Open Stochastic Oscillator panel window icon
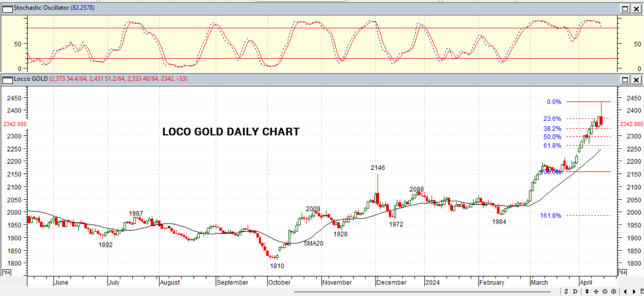The image size is (644, 296). [7, 9]
